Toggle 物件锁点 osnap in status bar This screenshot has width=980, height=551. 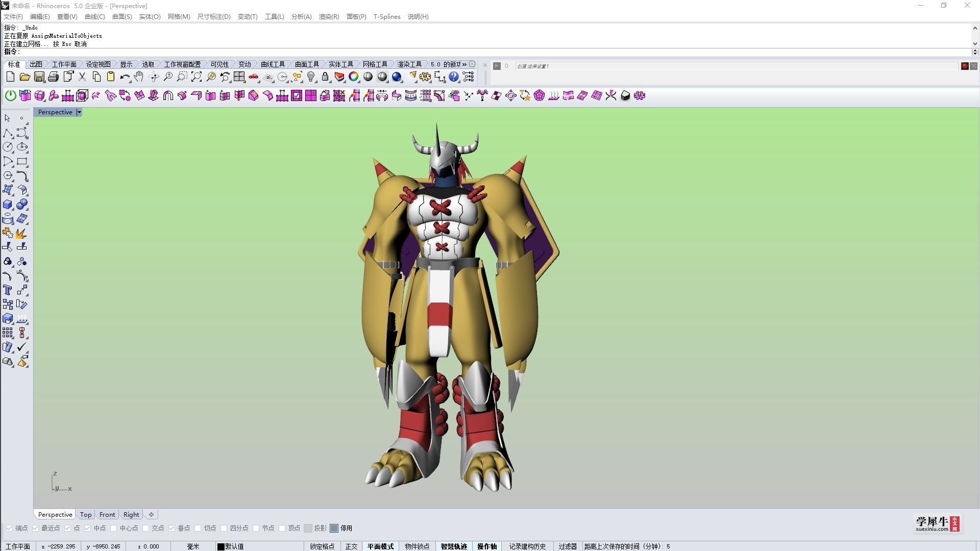tap(417, 546)
